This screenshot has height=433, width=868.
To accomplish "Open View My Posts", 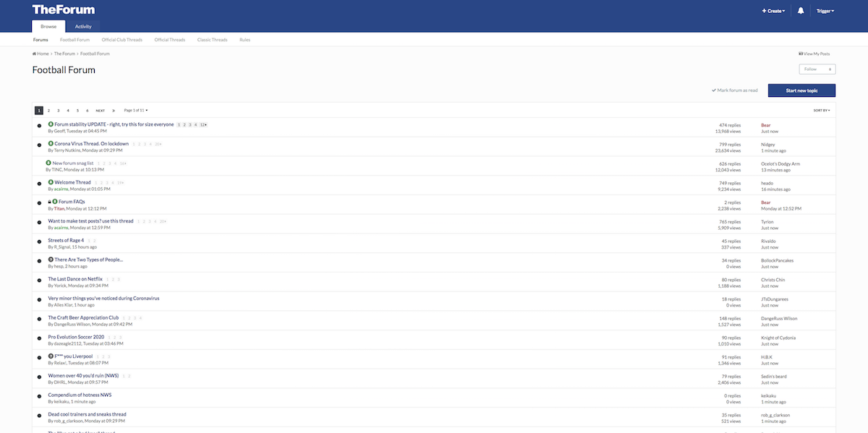I will [814, 53].
